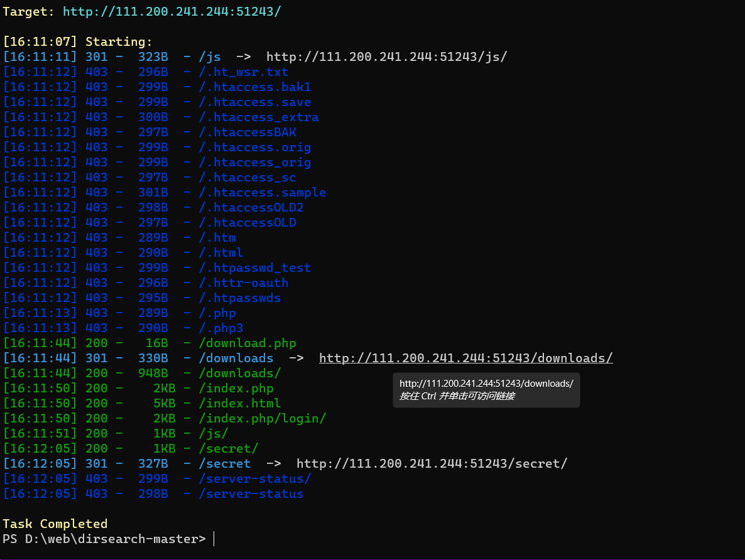Select the /js/ 1KB result path
The height and width of the screenshot is (560, 745).
click(x=214, y=434)
